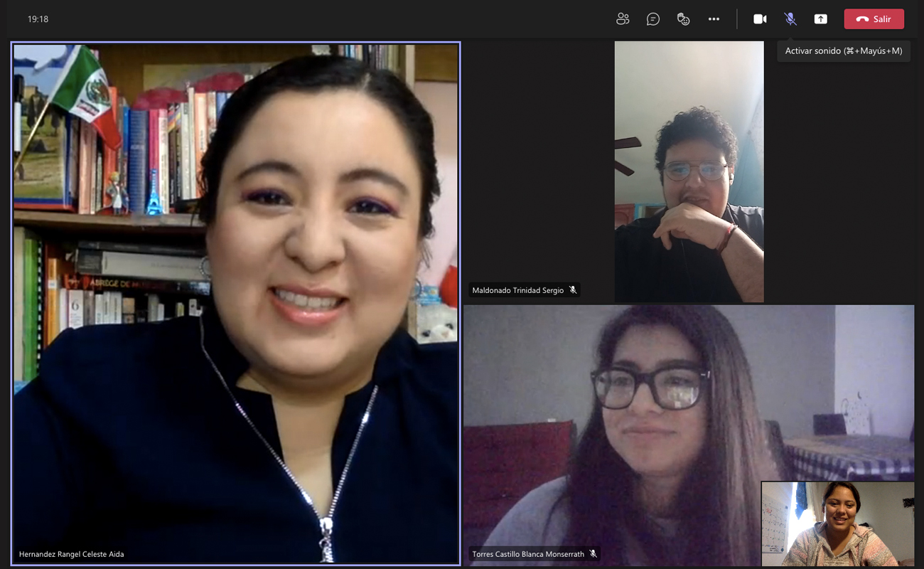Screen dimensions: 924x569
Task: Open the raise hand reactions icon
Action: (683, 19)
